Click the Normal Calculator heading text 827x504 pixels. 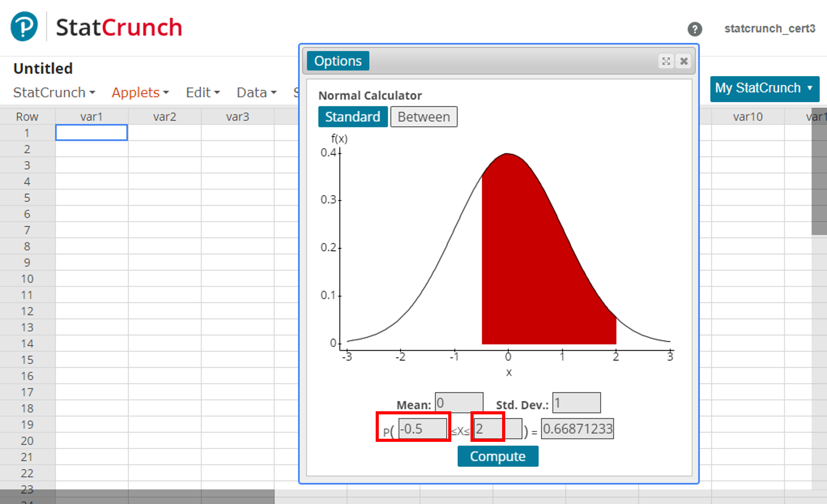point(370,95)
